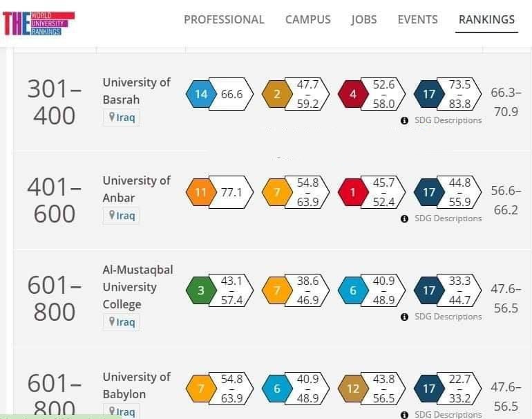Click red SDG 1 hexagon in Anbar row
This screenshot has height=419, width=532.
point(353,193)
